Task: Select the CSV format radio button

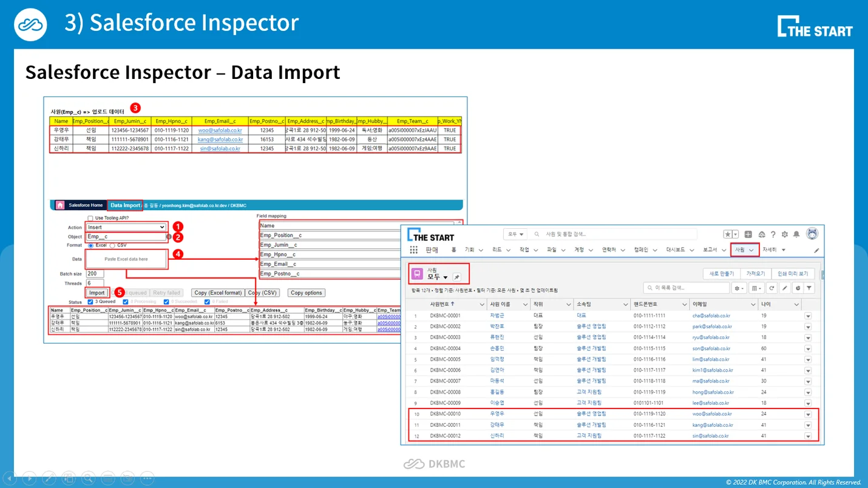Action: click(112, 245)
